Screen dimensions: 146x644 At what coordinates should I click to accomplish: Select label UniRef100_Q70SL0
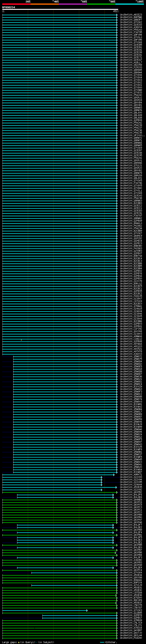pyautogui.click(x=131, y=37)
